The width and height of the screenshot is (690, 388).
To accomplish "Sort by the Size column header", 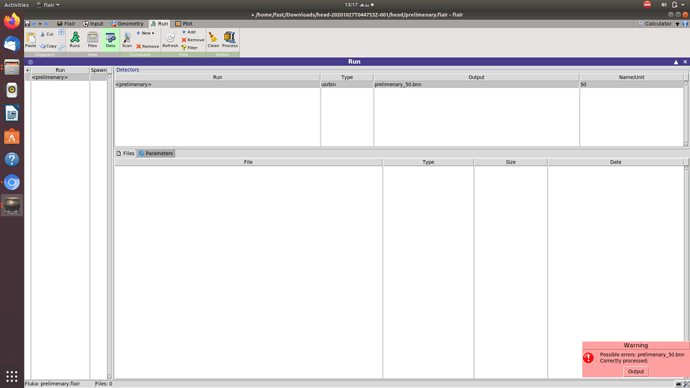I will point(510,162).
